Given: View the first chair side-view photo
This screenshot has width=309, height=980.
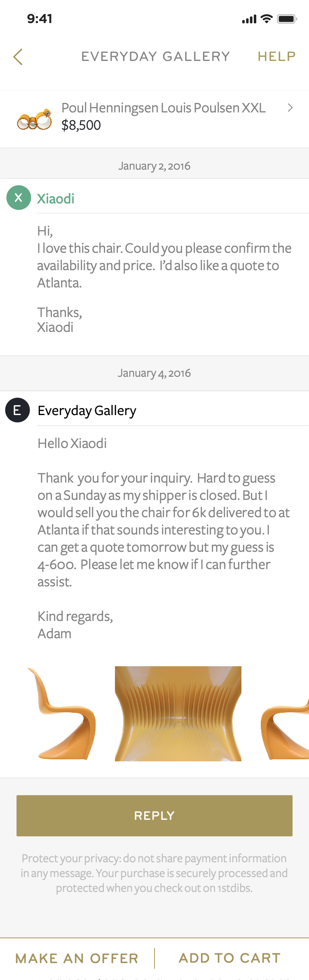Looking at the screenshot, I should pyautogui.click(x=63, y=714).
